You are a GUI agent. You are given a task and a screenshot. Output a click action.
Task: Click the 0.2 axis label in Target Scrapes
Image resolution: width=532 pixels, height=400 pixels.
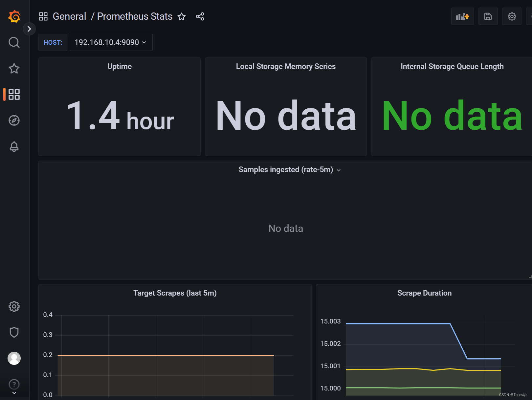coord(48,355)
